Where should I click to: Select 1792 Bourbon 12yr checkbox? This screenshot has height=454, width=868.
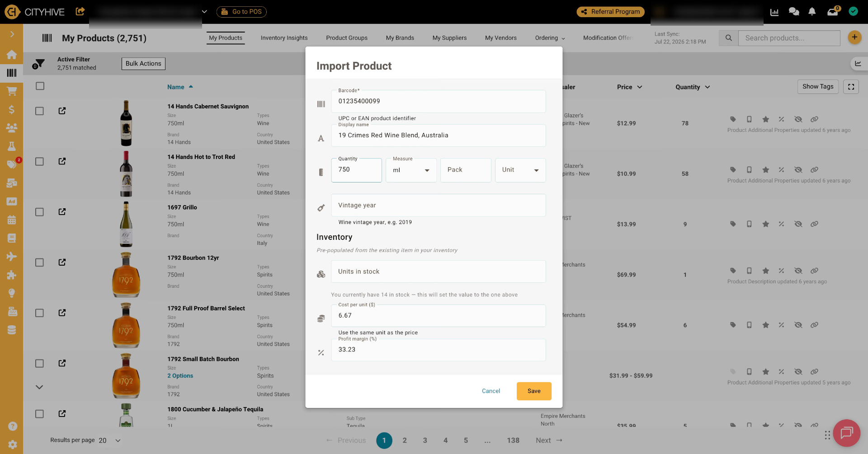(40, 262)
